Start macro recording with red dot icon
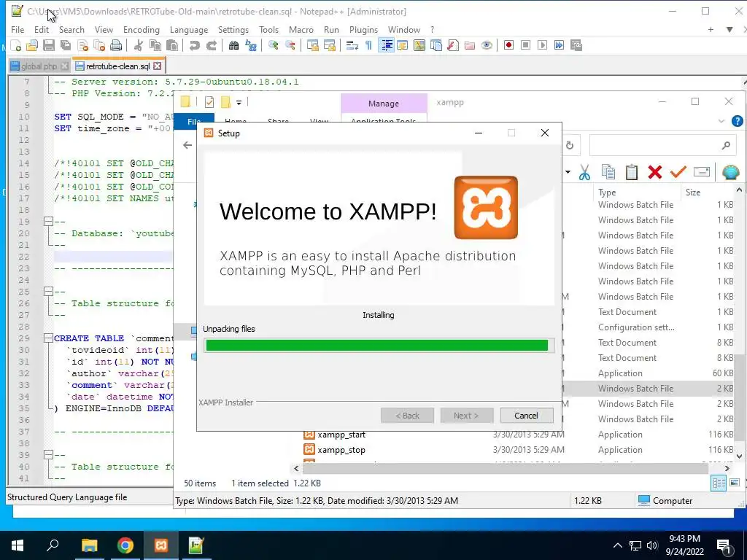Image resolution: width=747 pixels, height=560 pixels. [508, 45]
